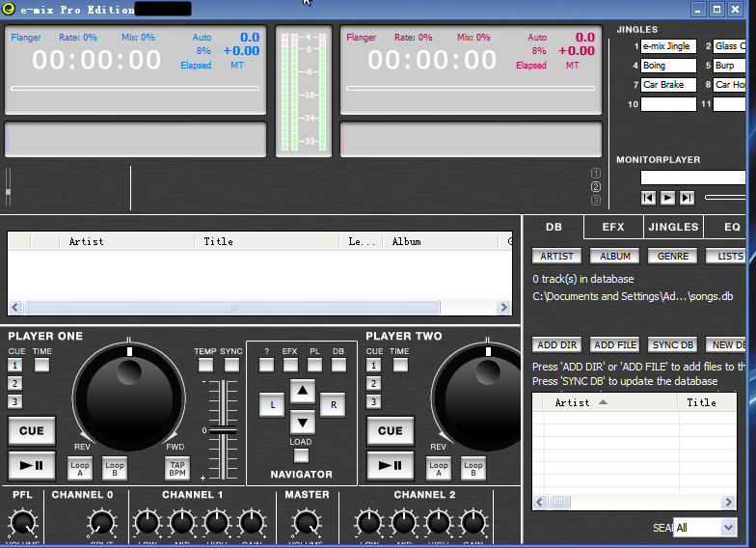Sort database list by Artist column

(x=572, y=402)
